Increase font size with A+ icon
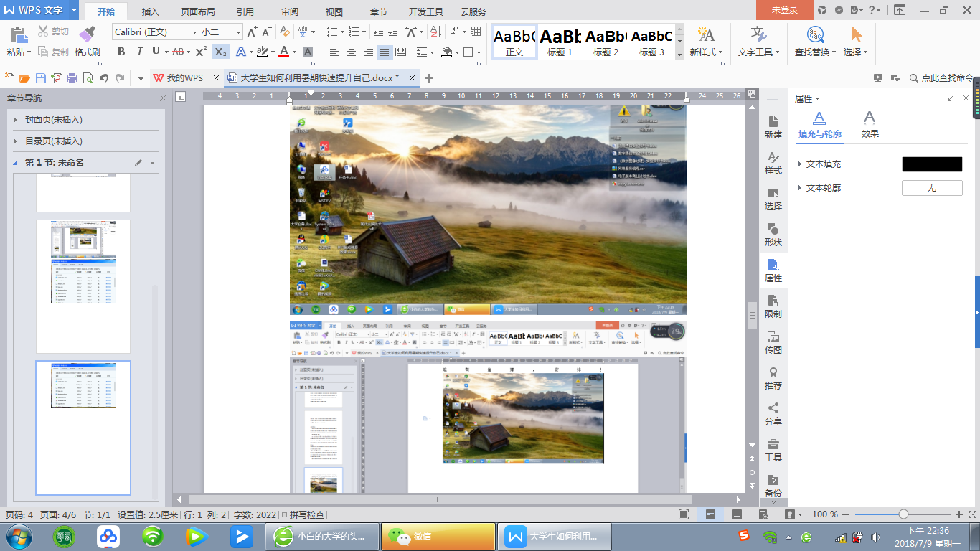Screen dimensions: 980x551 (252, 32)
